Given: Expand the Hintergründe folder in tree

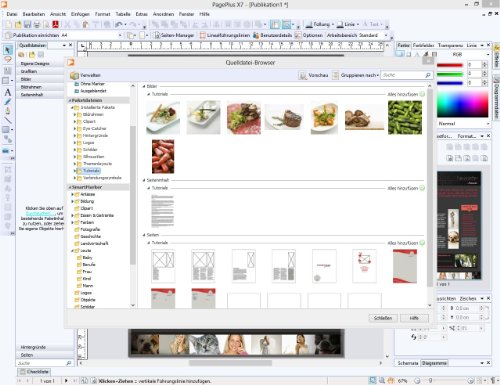Looking at the screenshot, I should (75, 136).
